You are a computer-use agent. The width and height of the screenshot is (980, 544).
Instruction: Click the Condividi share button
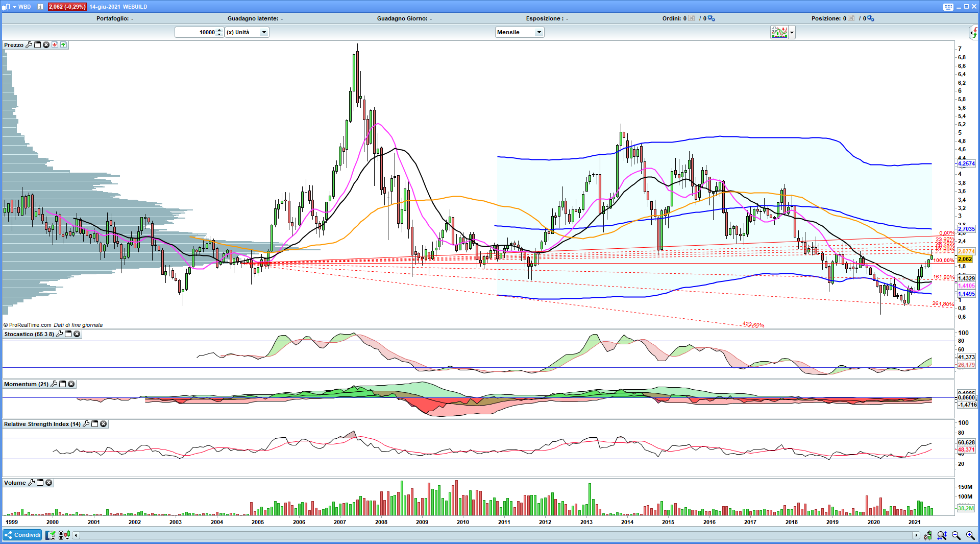coord(22,535)
